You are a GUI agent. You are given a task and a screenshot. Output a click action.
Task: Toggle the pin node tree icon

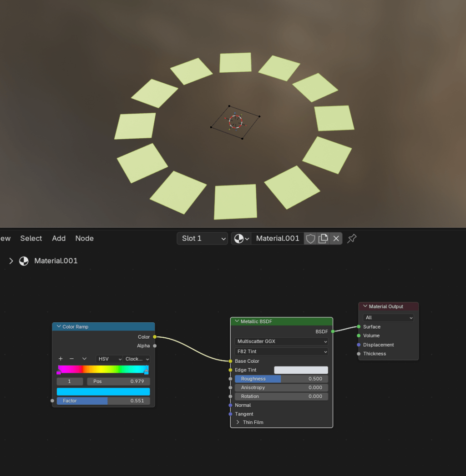(x=352, y=239)
